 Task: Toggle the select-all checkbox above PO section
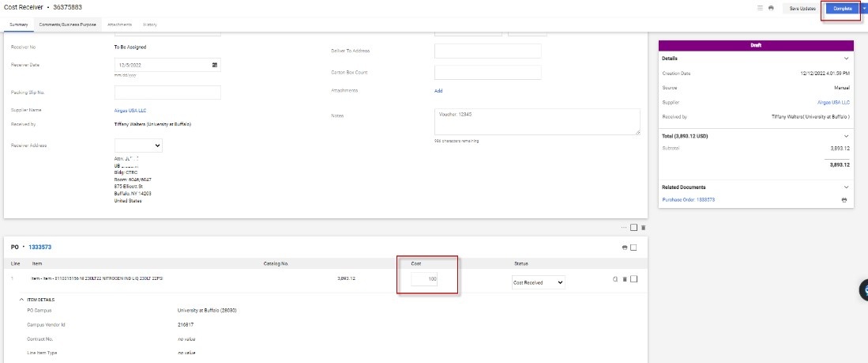[633, 228]
